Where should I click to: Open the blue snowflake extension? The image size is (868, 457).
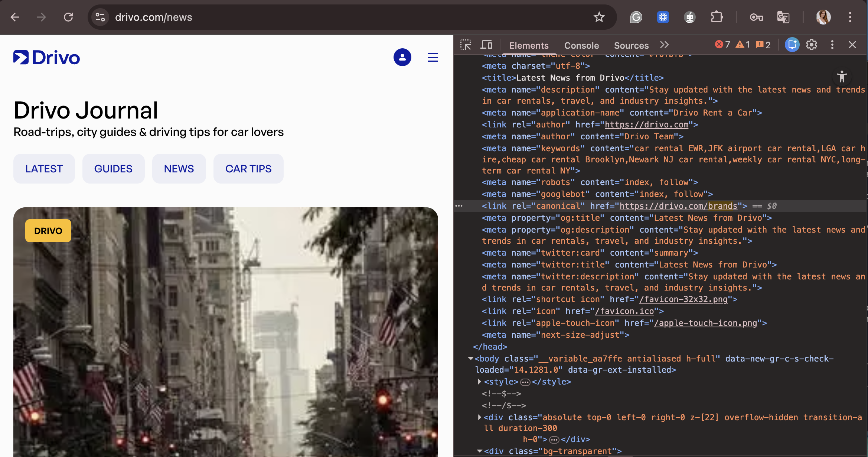663,17
